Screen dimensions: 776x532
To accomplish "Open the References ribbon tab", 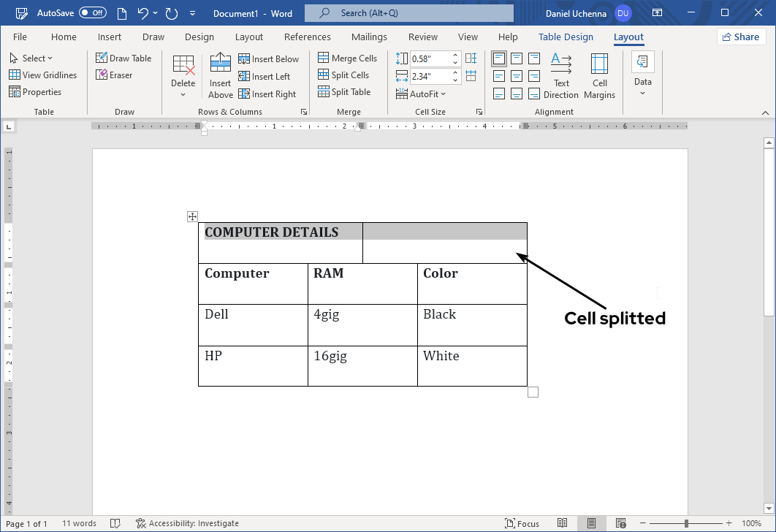I will [x=307, y=37].
